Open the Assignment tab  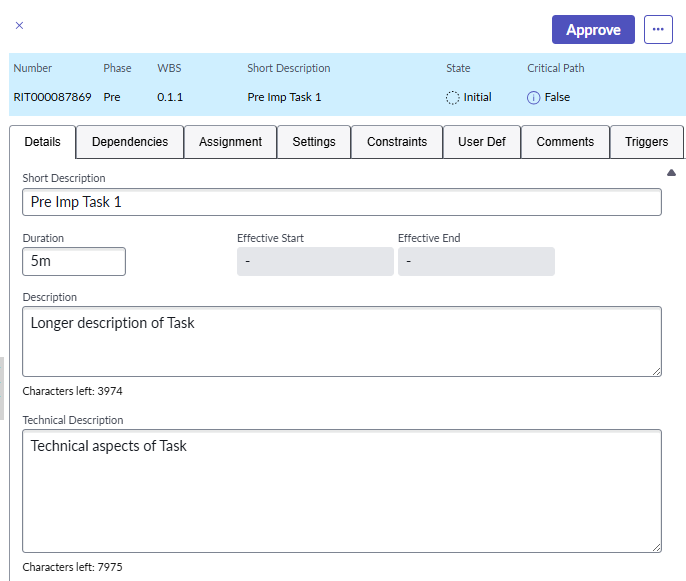click(x=230, y=142)
